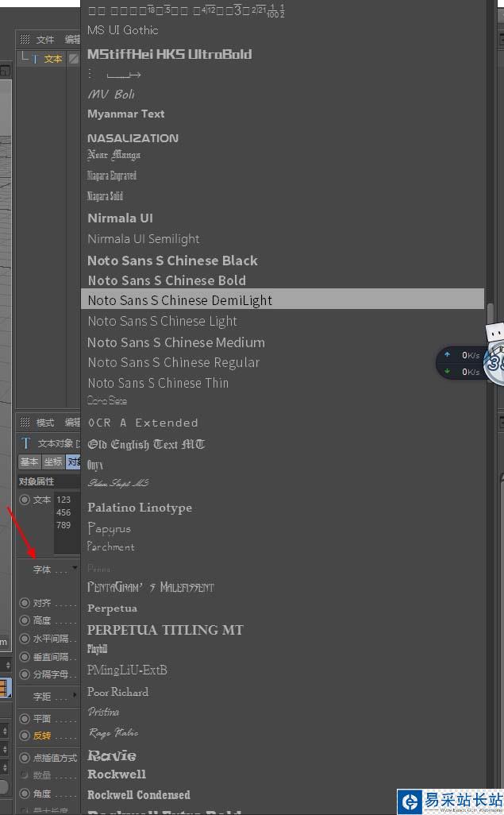Select Noto Sans S Chinese Regular

[174, 362]
